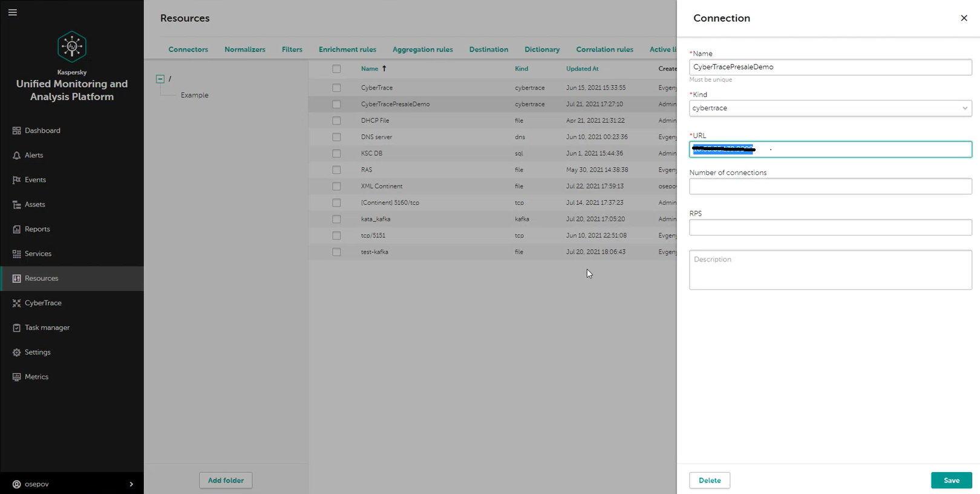Viewport: 980px width, 494px height.
Task: Click the osepov user avatar icon
Action: (16, 484)
